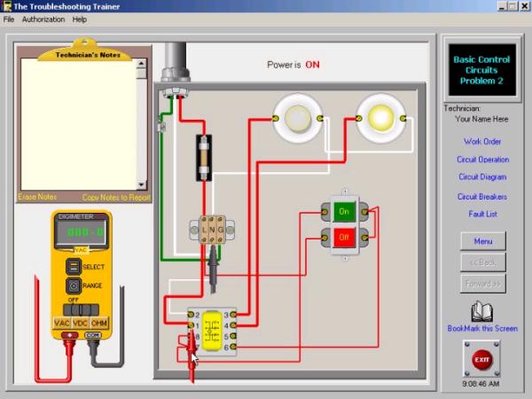
Task: Click the Off button's right terminal
Action: (364, 238)
